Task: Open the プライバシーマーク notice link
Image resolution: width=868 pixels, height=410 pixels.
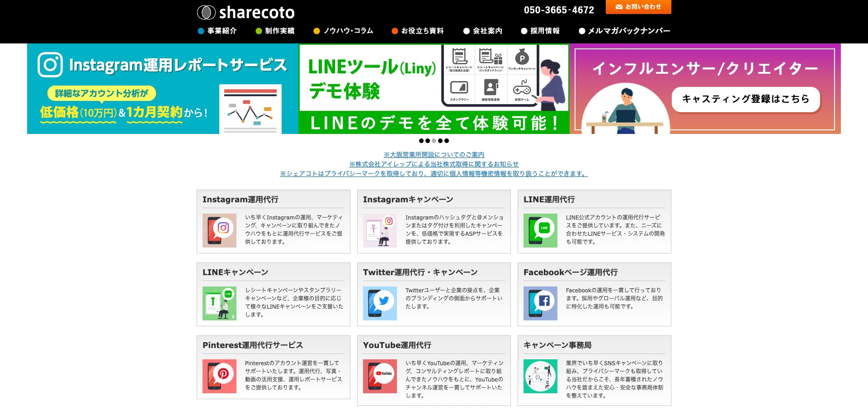Action: point(434,174)
